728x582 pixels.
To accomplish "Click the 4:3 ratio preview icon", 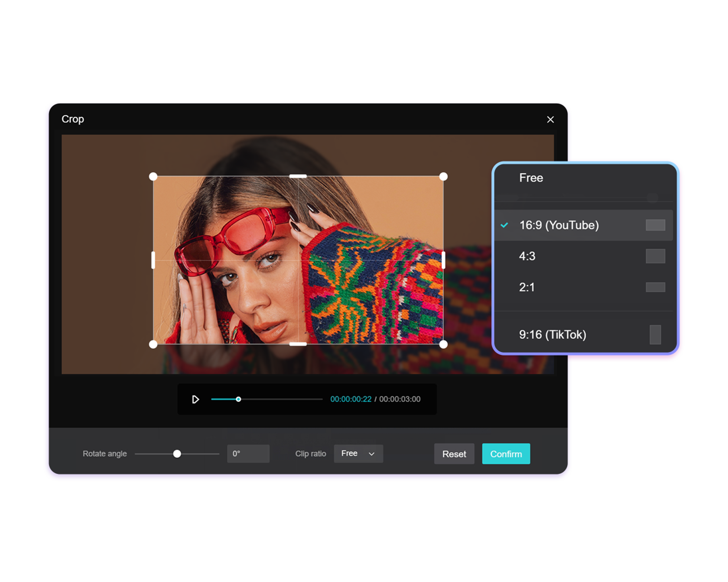I will pyautogui.click(x=656, y=256).
